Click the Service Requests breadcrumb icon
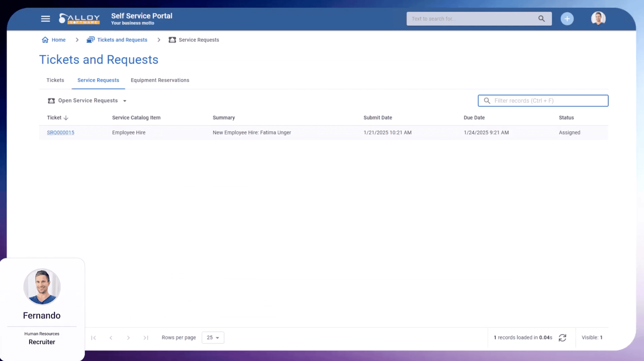Viewport: 644px width, 361px height. 172,40
